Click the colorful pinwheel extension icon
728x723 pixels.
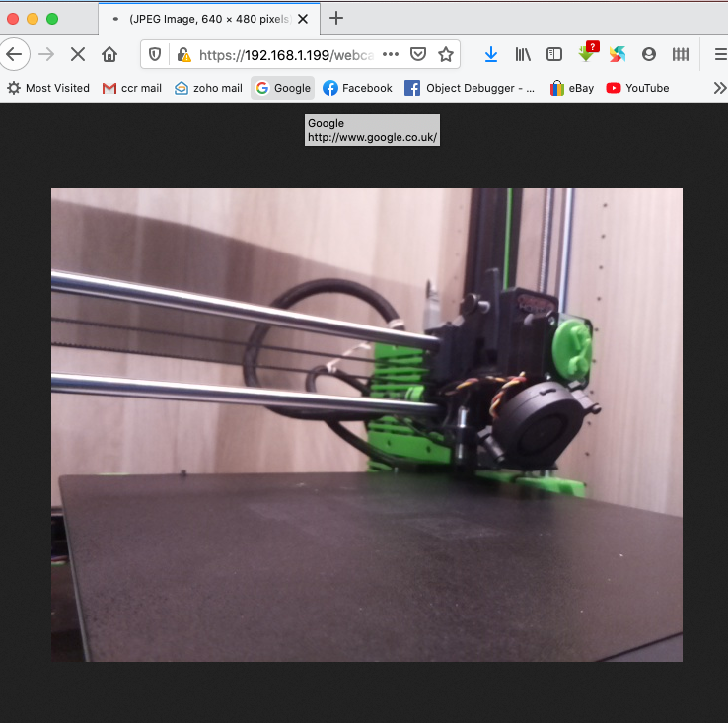click(618, 55)
